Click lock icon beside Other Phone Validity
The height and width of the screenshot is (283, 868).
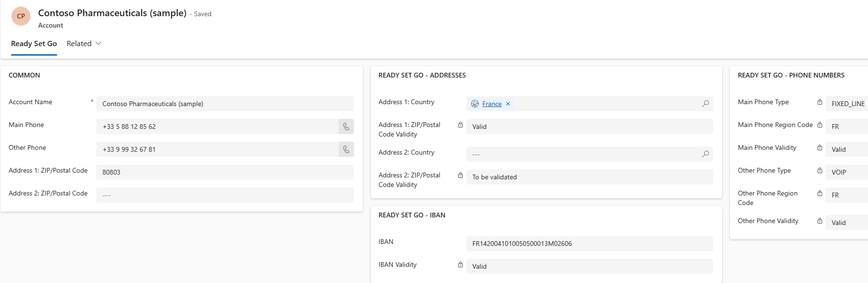[x=819, y=221]
